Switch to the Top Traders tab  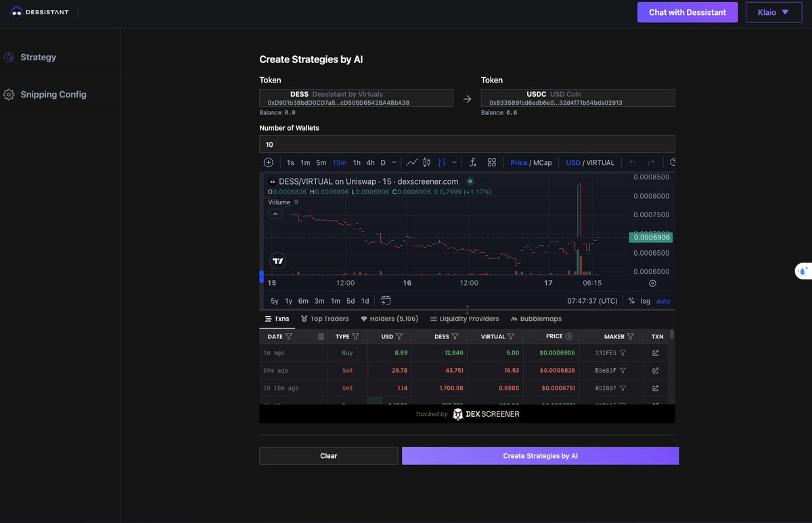pyautogui.click(x=325, y=319)
